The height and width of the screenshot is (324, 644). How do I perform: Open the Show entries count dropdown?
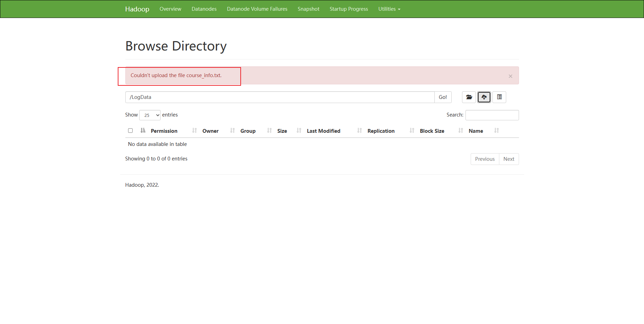(150, 115)
